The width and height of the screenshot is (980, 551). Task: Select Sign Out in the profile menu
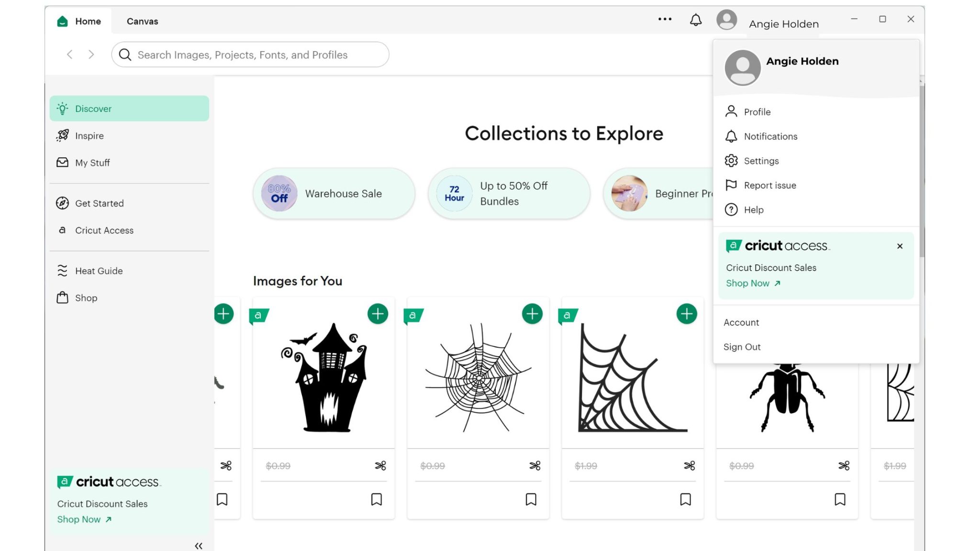click(x=742, y=347)
